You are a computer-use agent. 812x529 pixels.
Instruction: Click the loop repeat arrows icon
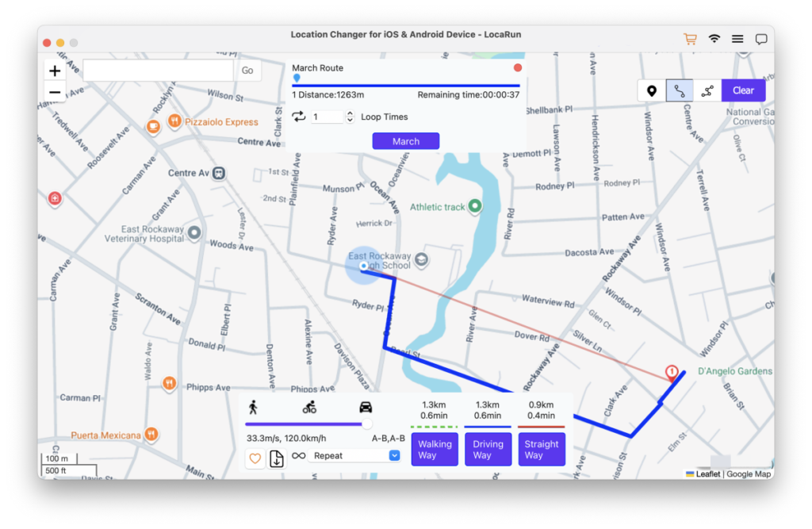(x=299, y=117)
